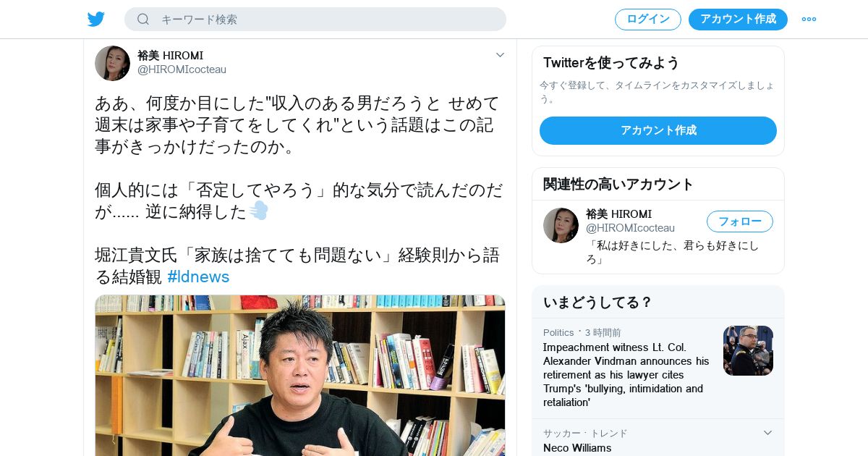Click the search magnifier icon
Viewport: 868px width, 456px height.
[143, 19]
